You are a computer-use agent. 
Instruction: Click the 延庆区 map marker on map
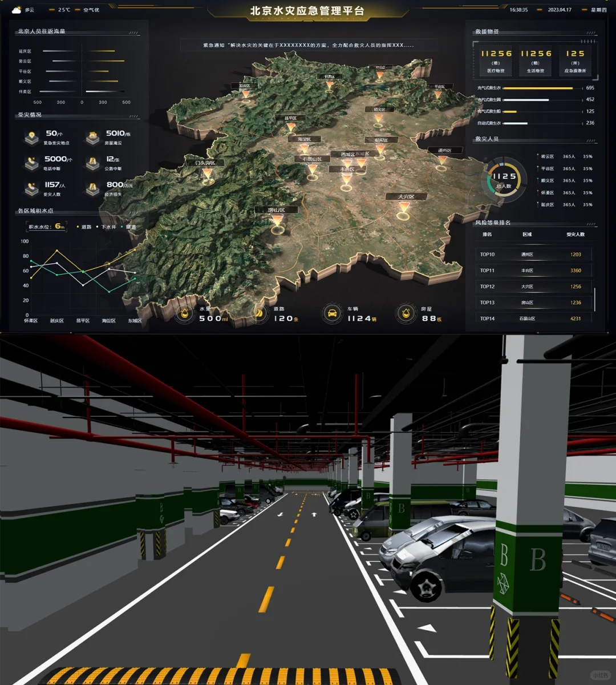(x=246, y=95)
